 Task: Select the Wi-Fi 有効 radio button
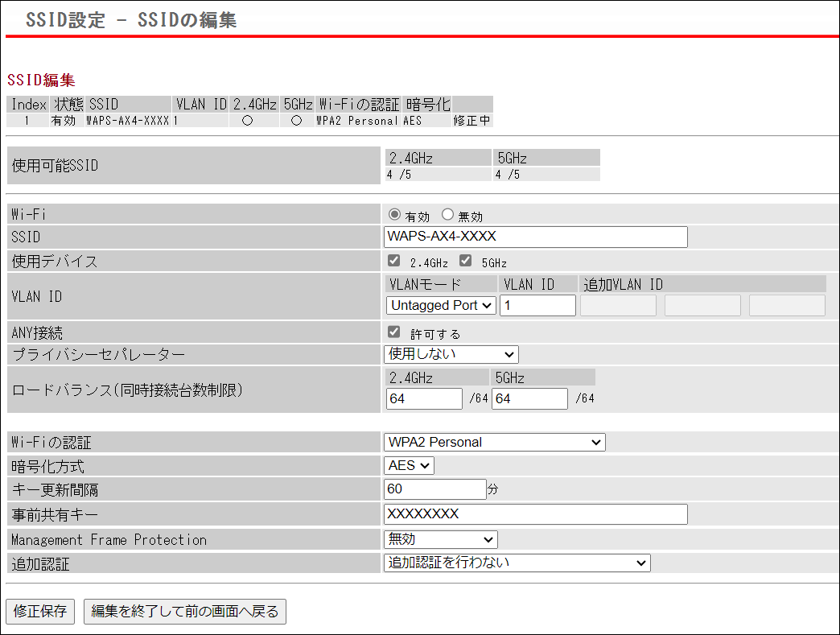(394, 215)
